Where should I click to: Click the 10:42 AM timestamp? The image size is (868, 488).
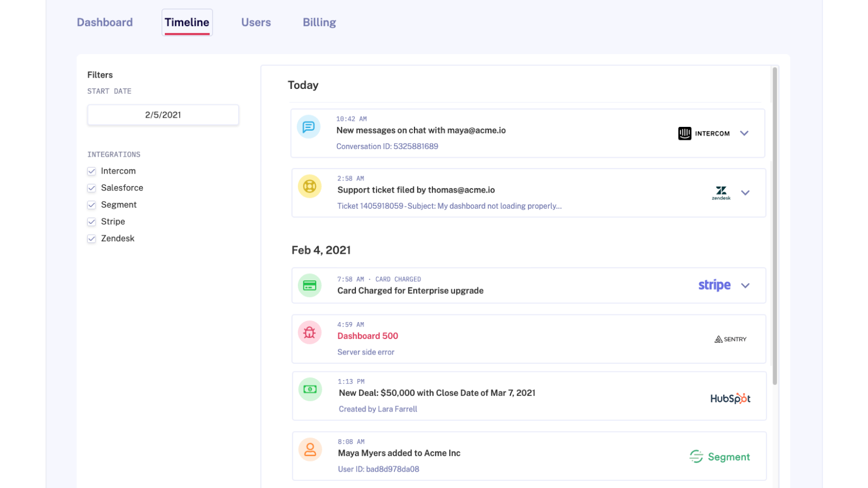click(352, 119)
